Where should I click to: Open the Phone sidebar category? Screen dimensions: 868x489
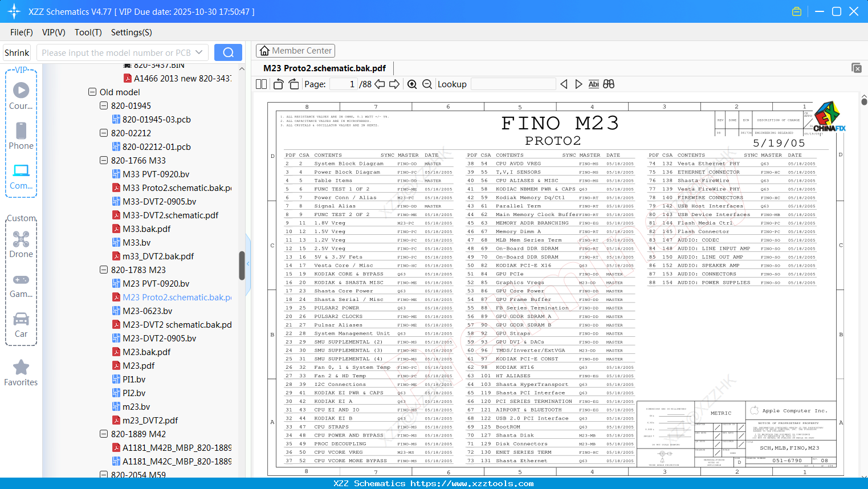click(x=21, y=136)
